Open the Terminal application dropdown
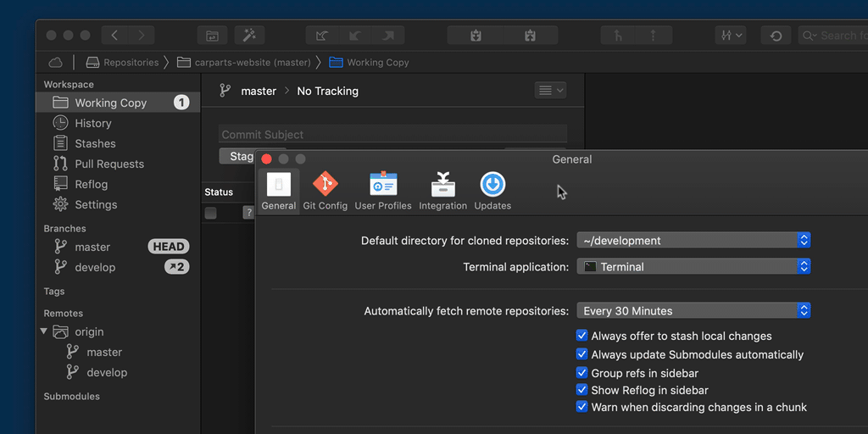This screenshot has height=434, width=868. pos(693,267)
